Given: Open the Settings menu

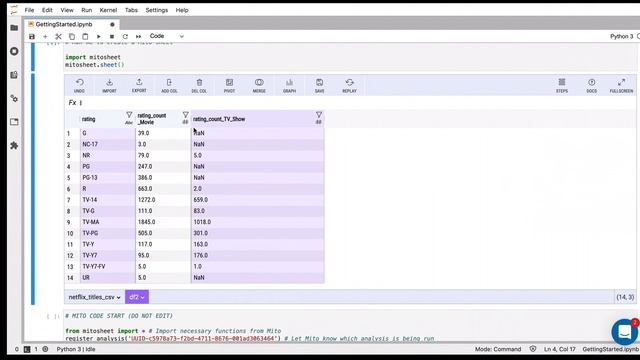Looking at the screenshot, I should point(157,10).
